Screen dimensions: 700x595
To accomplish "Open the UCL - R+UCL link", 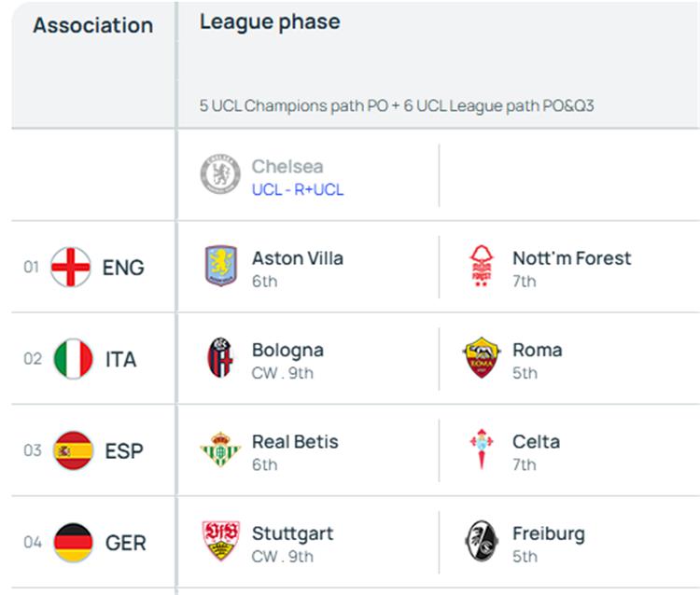I will [x=297, y=189].
